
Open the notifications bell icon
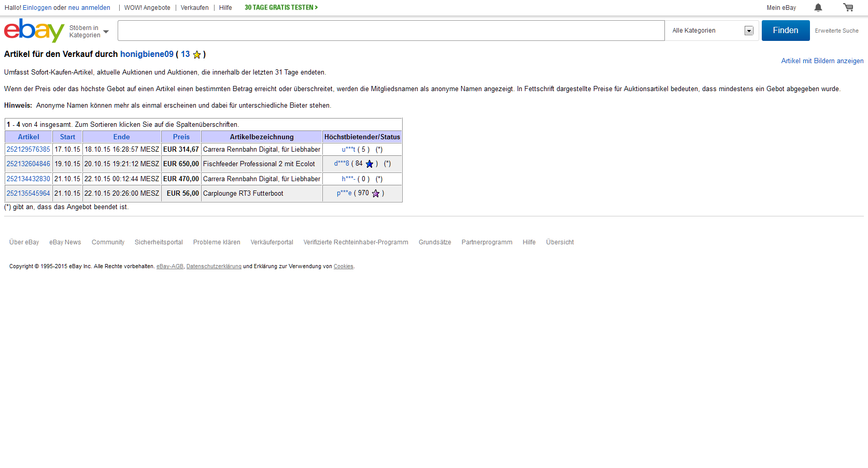tap(818, 7)
